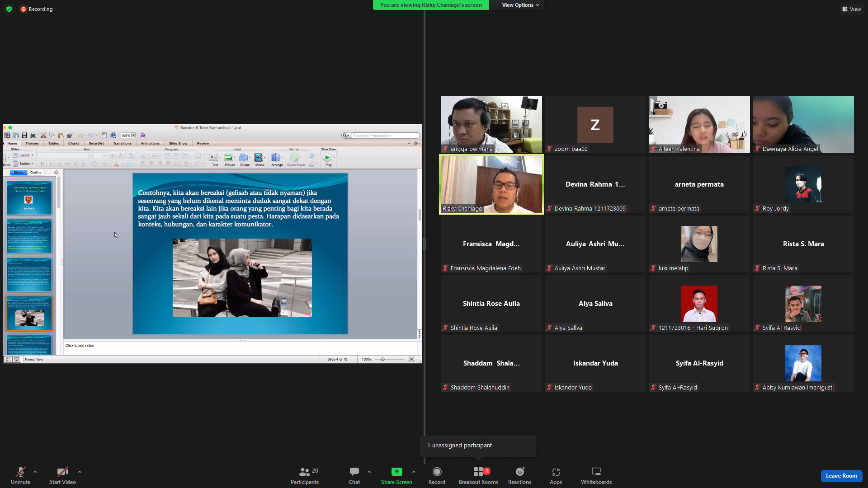Click the Record button
The height and width of the screenshot is (488, 868).
click(x=437, y=476)
